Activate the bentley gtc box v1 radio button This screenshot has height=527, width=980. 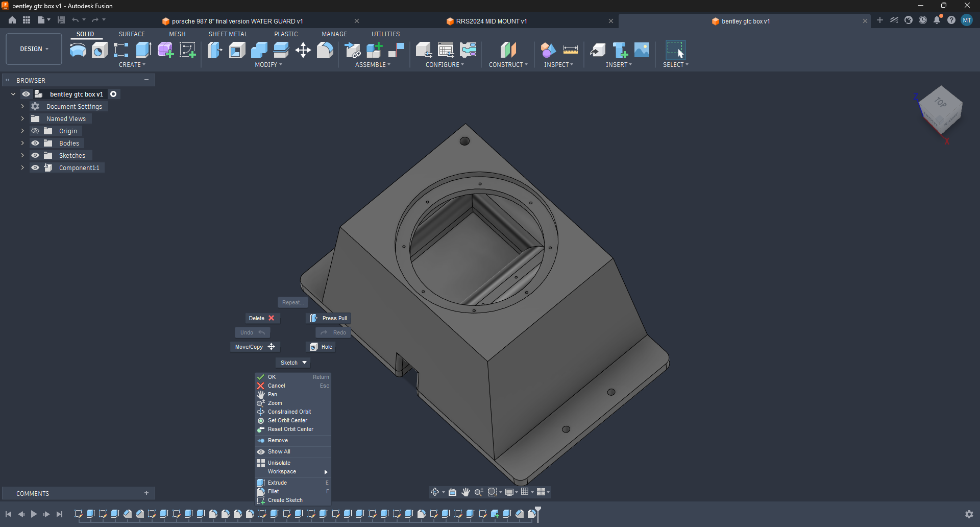[x=113, y=94]
